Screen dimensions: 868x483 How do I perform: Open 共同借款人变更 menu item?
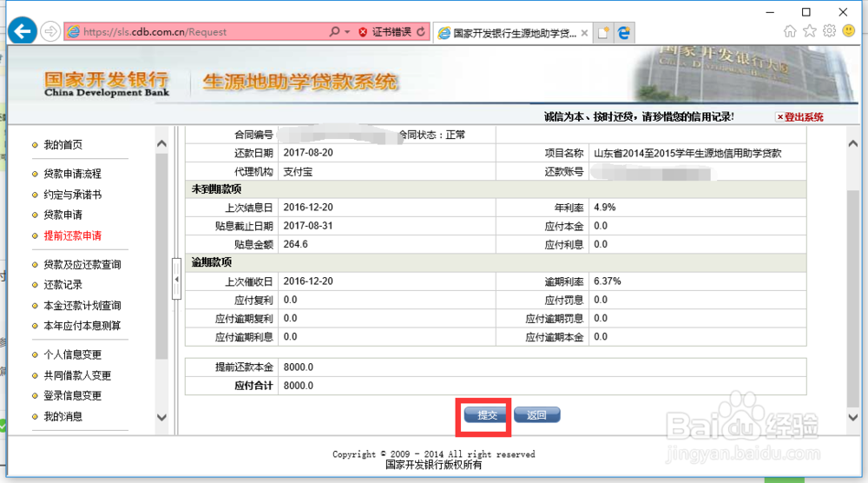tap(77, 375)
